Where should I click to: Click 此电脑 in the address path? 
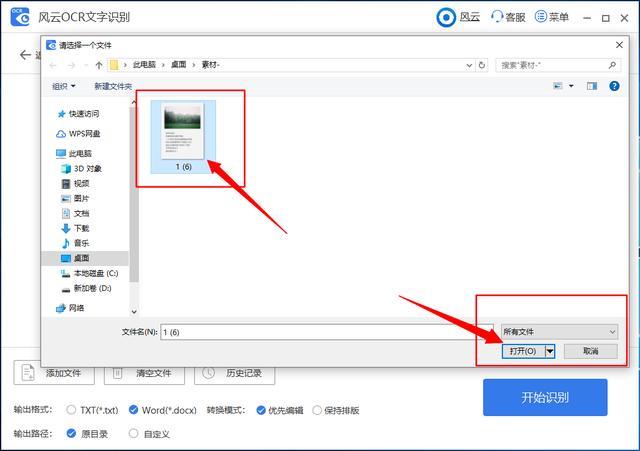(x=144, y=64)
